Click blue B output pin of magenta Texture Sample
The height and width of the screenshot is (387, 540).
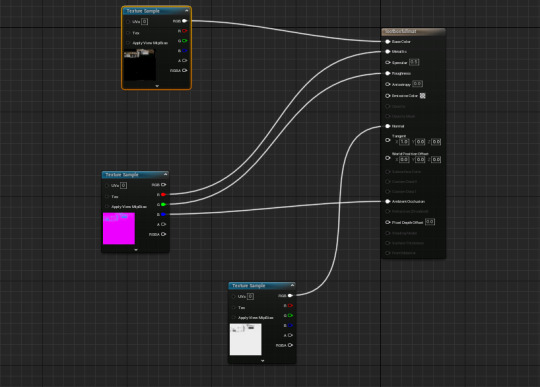164,215
